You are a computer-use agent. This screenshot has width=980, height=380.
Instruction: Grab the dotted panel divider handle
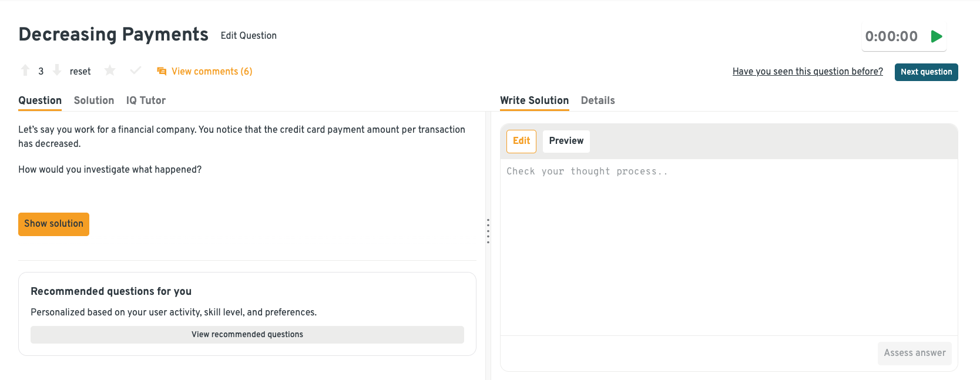(x=488, y=231)
